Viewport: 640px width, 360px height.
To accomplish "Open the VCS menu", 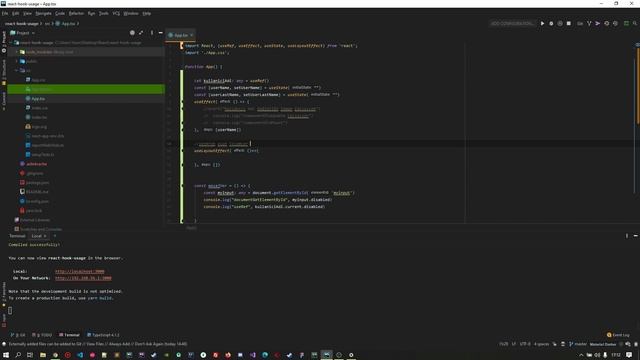I will coord(116,13).
